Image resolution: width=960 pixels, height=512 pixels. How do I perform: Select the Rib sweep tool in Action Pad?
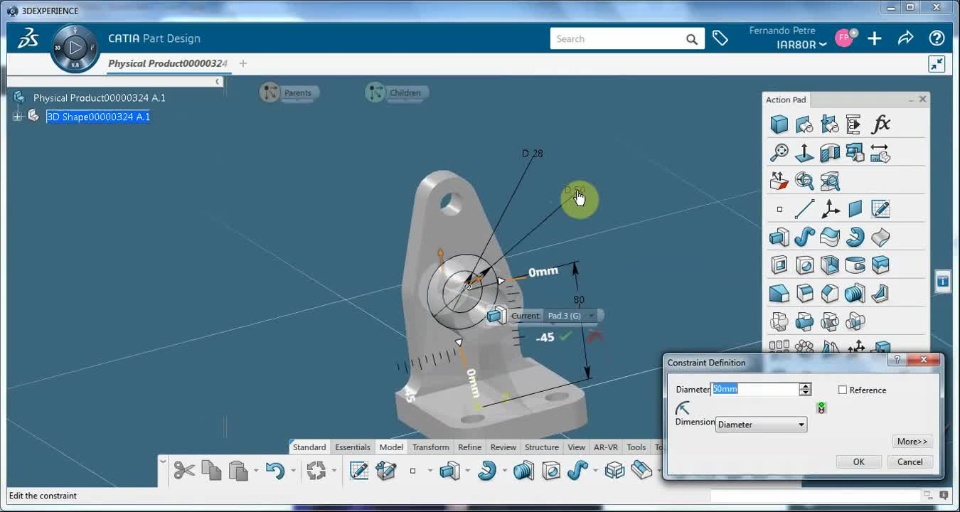tap(804, 237)
